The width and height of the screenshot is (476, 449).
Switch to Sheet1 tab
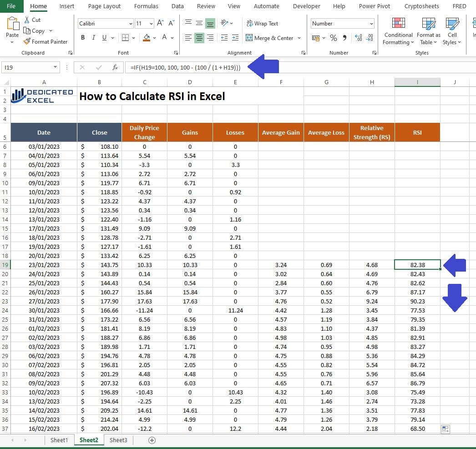pyautogui.click(x=59, y=440)
